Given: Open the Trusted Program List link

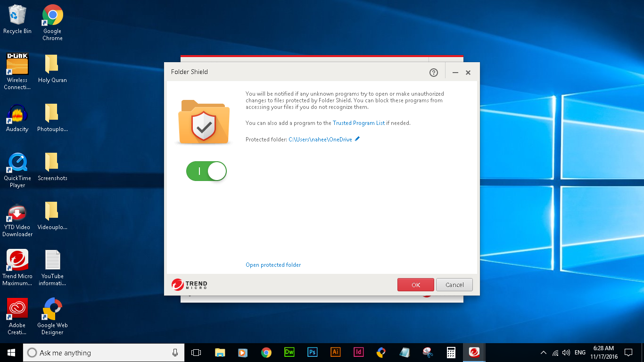Looking at the screenshot, I should 359,123.
